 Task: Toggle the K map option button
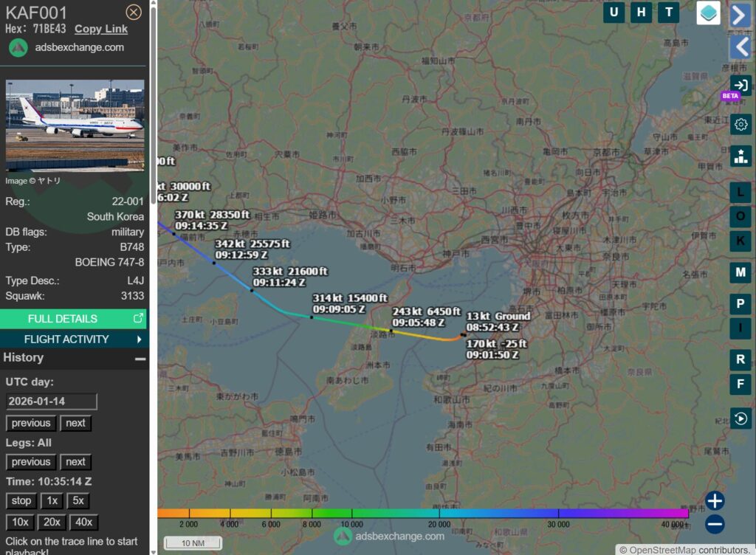coord(740,241)
